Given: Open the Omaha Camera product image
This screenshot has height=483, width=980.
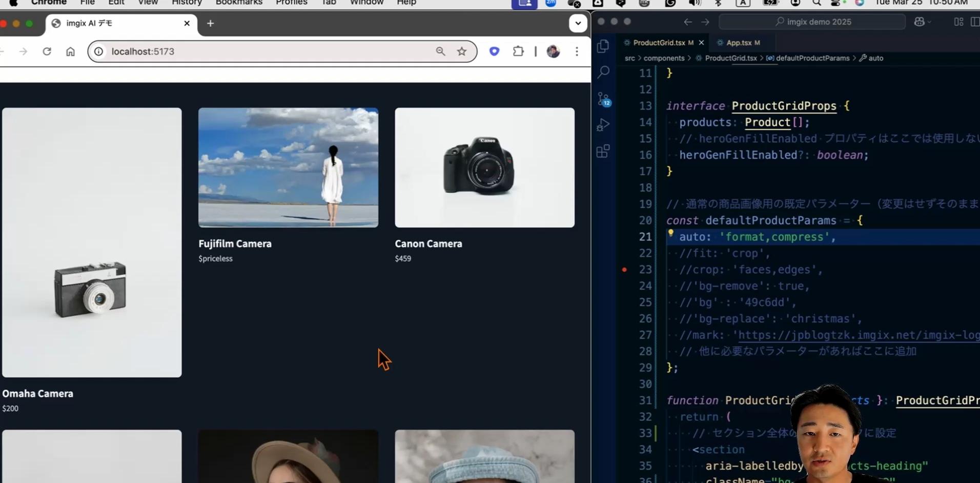Looking at the screenshot, I should pyautogui.click(x=92, y=243).
